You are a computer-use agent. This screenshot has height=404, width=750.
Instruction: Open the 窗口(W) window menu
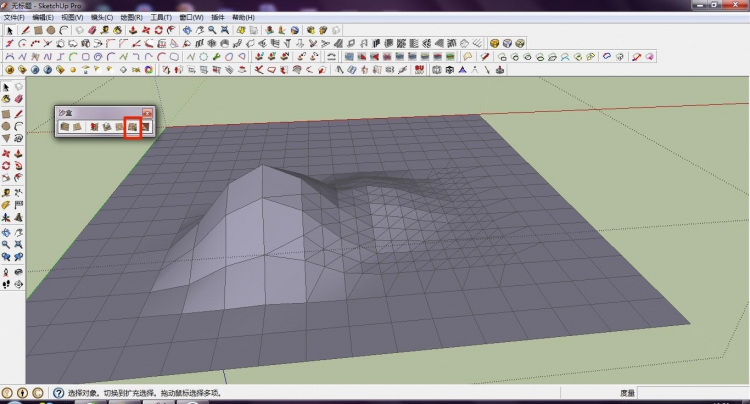click(x=191, y=18)
